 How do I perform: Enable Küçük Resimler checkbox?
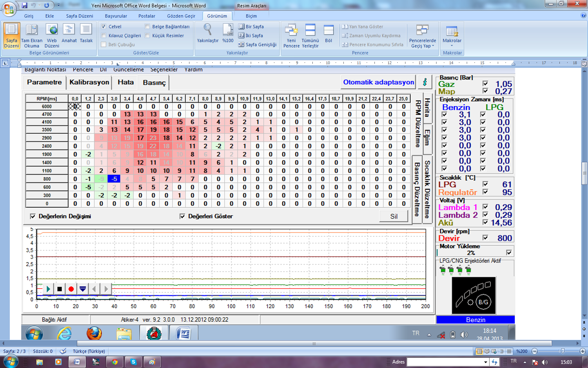tap(147, 36)
